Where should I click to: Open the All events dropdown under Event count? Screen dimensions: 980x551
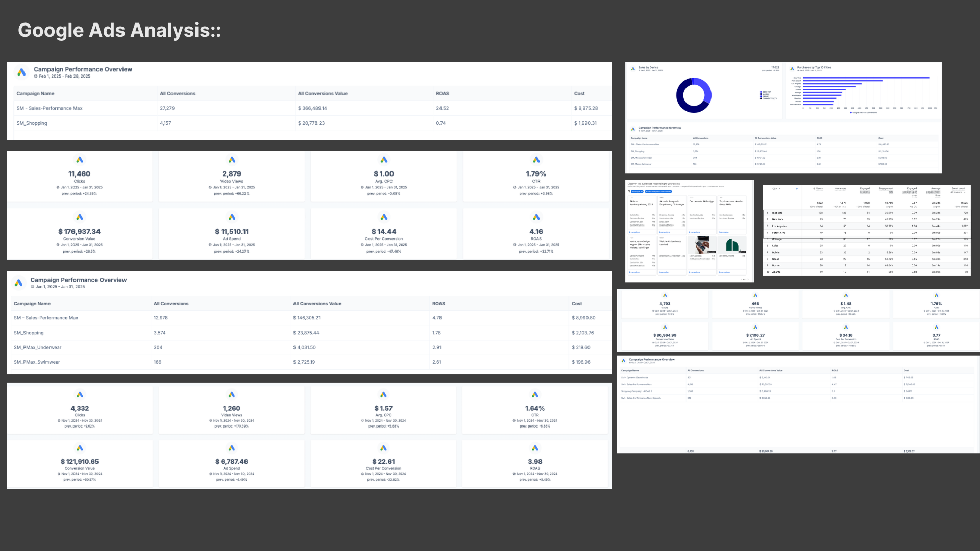click(958, 192)
